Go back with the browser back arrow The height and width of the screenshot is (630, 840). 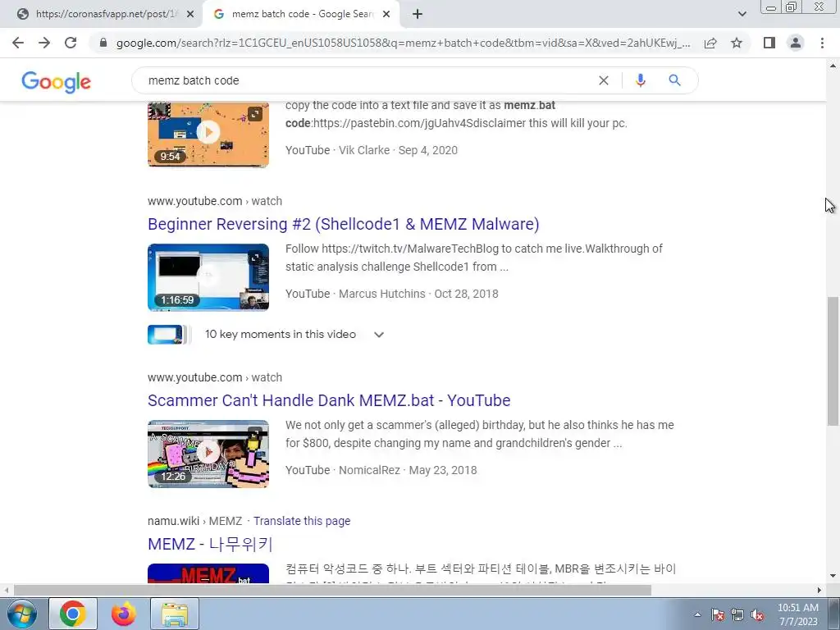pyautogui.click(x=18, y=43)
